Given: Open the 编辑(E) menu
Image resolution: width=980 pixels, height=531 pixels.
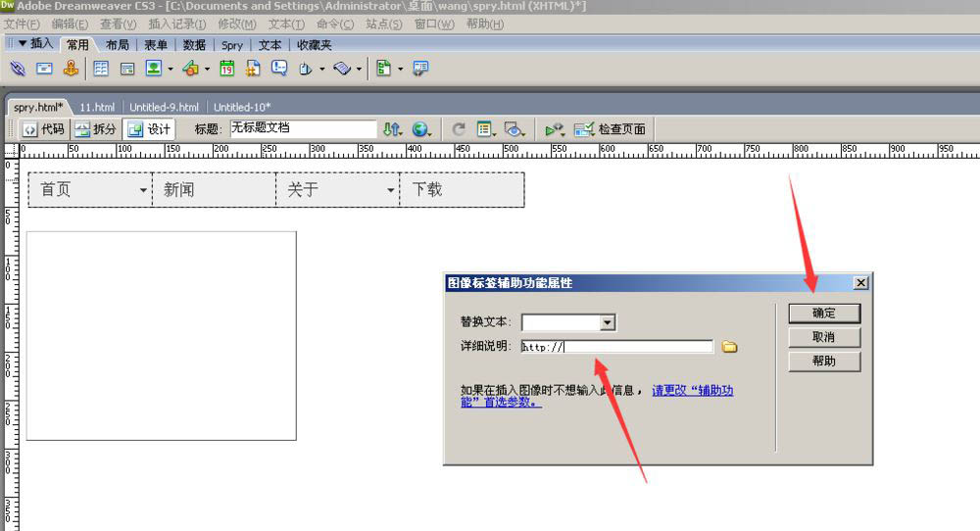Looking at the screenshot, I should pos(70,24).
